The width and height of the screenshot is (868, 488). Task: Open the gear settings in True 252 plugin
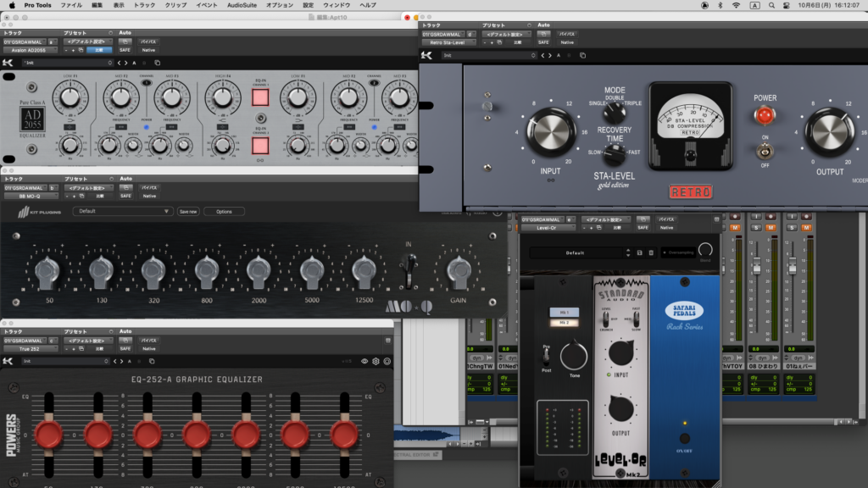376,361
